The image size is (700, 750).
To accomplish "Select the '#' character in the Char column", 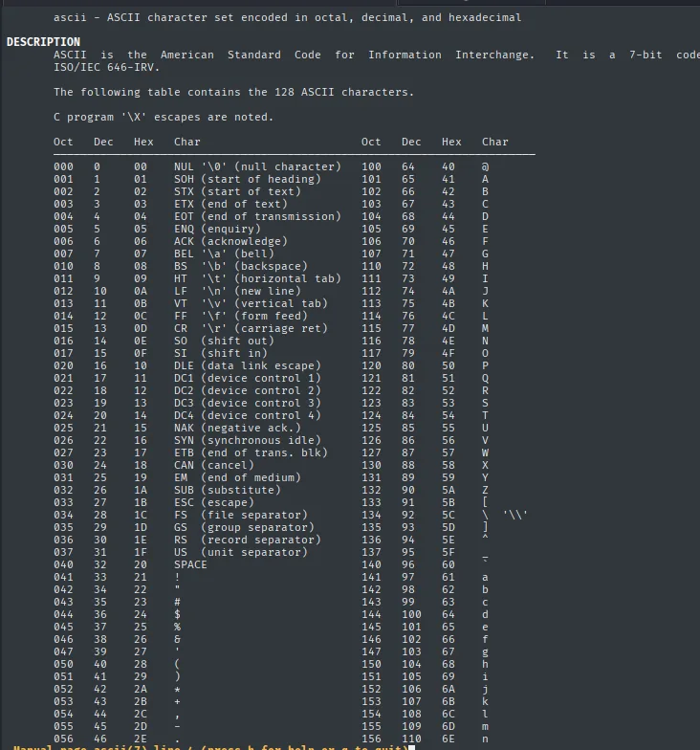I will [x=178, y=603].
